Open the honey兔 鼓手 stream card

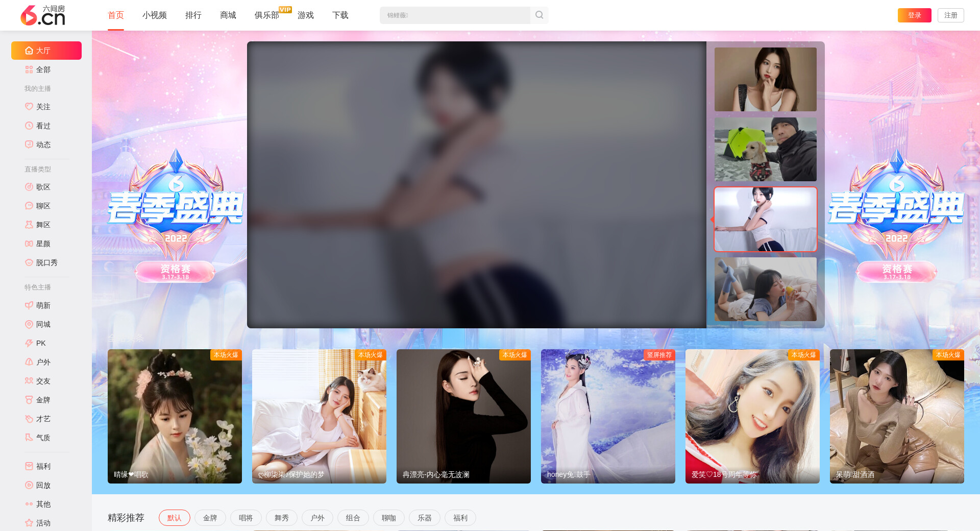point(608,416)
